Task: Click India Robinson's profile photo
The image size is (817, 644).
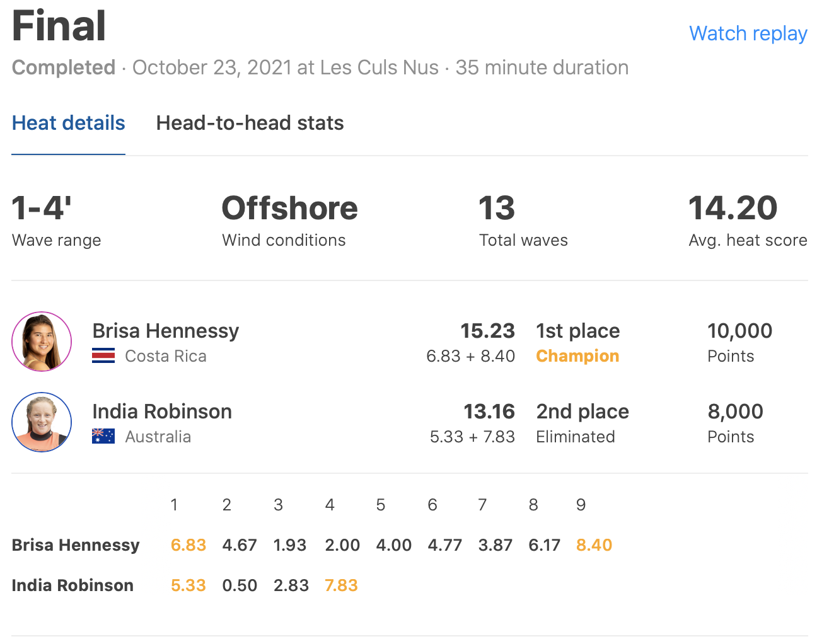Action: [42, 422]
